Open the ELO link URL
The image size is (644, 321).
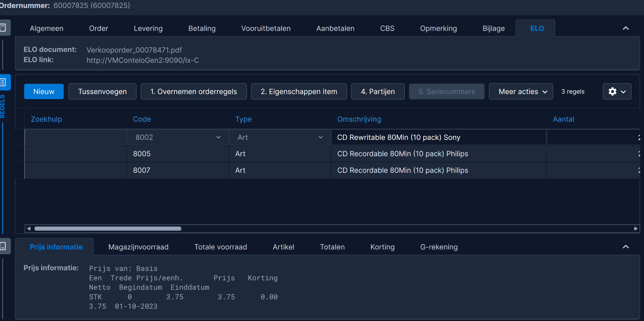click(143, 60)
